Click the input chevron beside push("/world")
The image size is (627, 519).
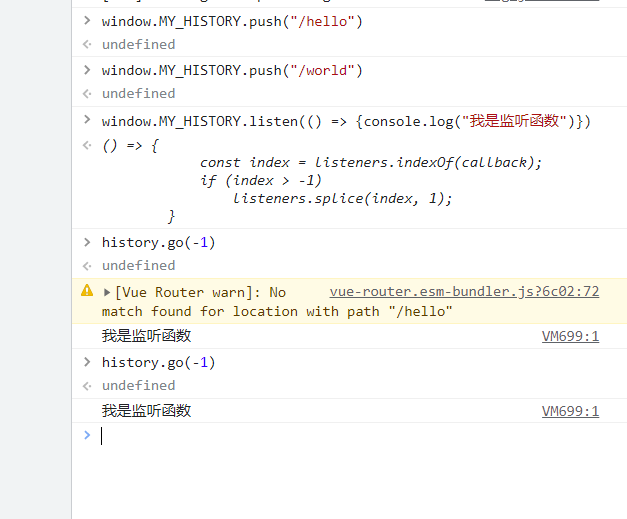pos(87,70)
